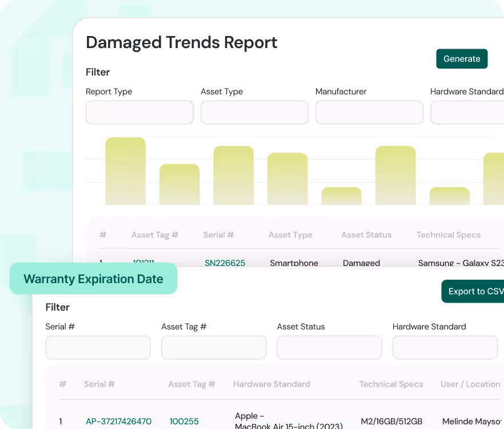Click the shortest fifth bar in the chart

[x=341, y=196]
